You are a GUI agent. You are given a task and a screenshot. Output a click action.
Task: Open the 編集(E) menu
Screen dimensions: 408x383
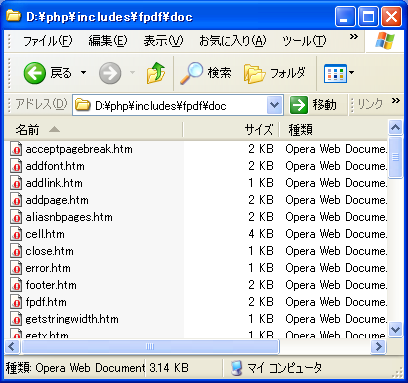108,41
